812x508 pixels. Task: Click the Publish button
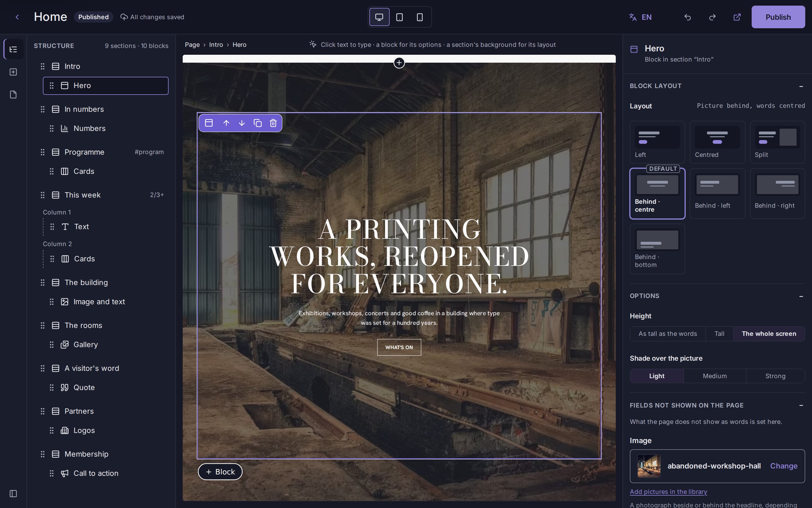coord(778,17)
